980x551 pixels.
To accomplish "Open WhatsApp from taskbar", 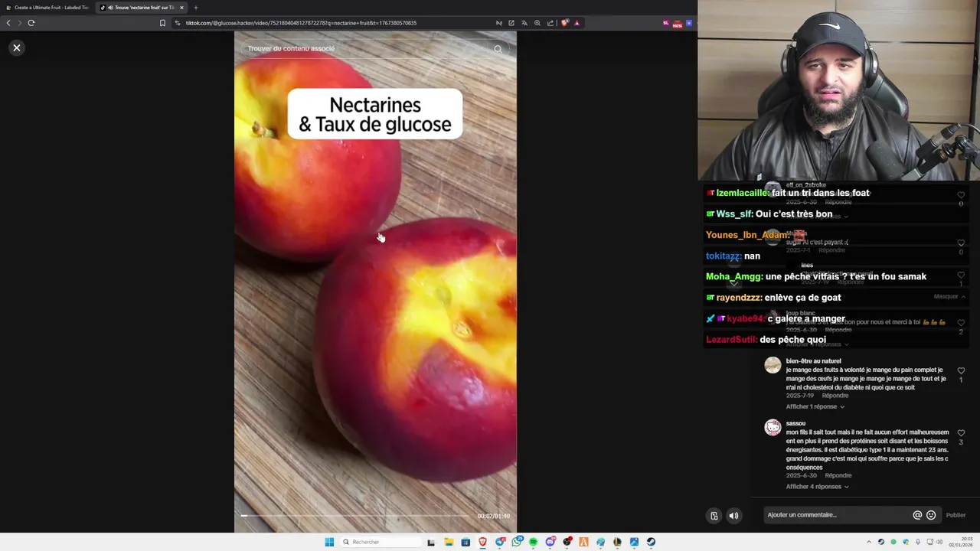I will [517, 542].
